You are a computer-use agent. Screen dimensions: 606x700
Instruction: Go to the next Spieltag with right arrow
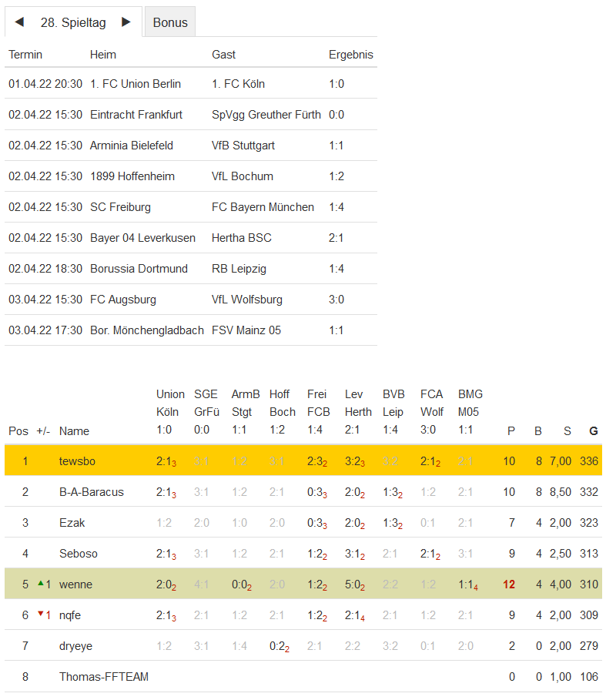pyautogui.click(x=126, y=22)
